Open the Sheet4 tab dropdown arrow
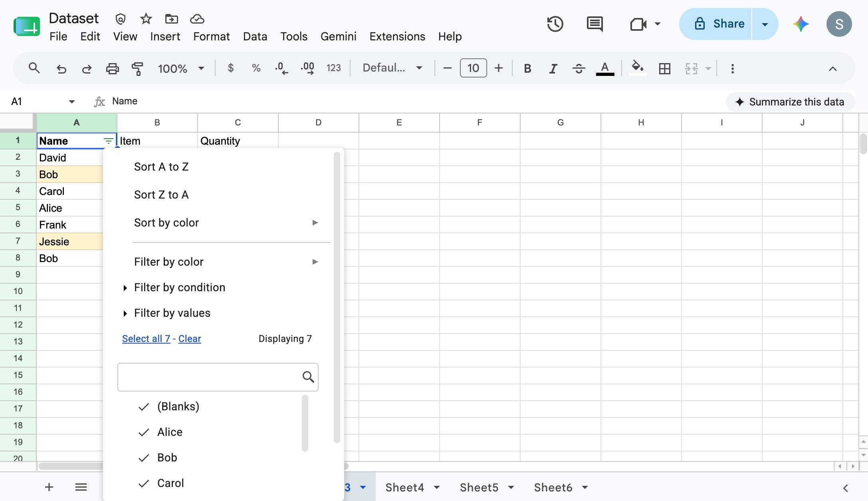This screenshot has width=868, height=501. point(437,487)
